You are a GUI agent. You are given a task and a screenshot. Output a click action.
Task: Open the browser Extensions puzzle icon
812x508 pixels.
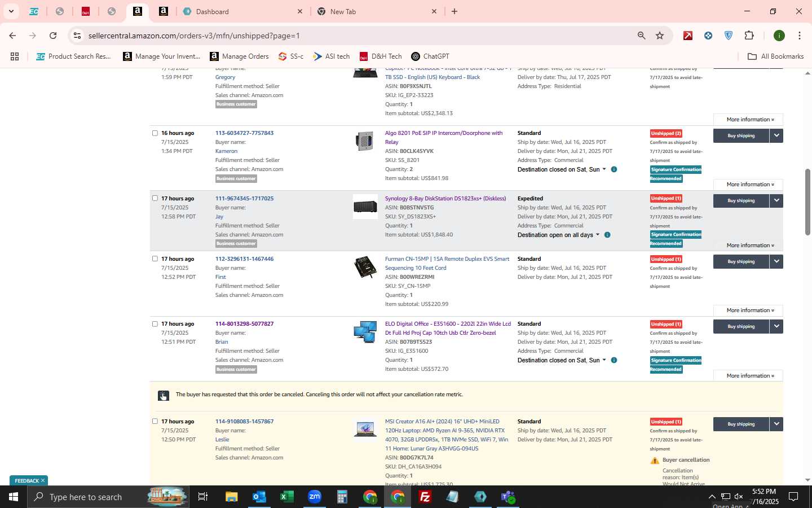pyautogui.click(x=749, y=36)
